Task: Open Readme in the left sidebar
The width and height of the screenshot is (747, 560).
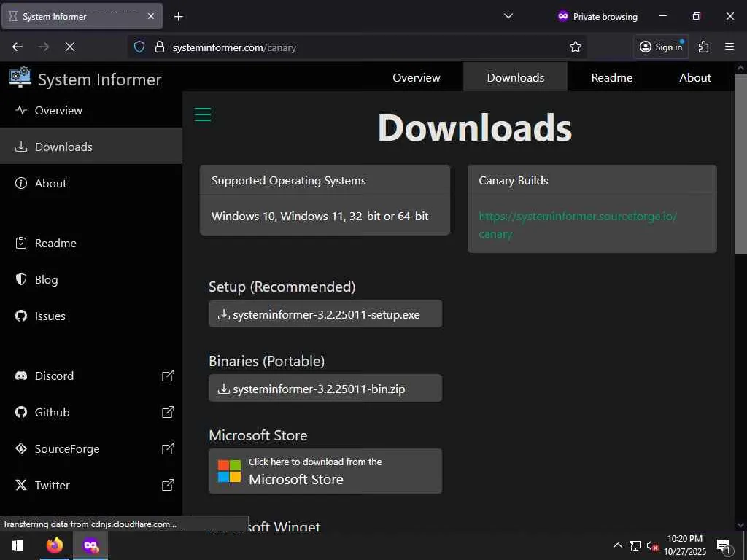Action: 91,243
